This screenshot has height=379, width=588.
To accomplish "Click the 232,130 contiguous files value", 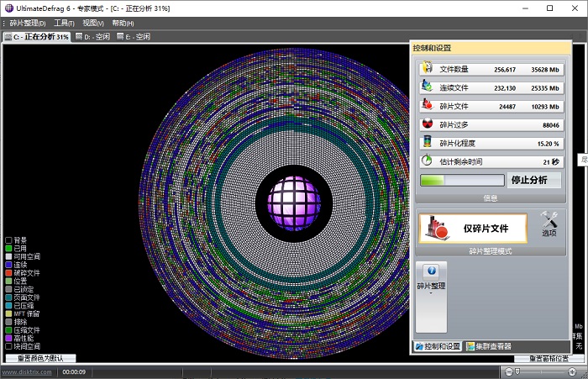I will (505, 88).
